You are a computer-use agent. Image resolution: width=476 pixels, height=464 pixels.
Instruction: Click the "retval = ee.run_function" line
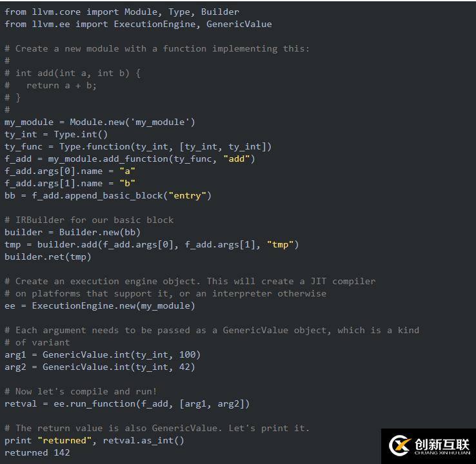[x=127, y=403]
